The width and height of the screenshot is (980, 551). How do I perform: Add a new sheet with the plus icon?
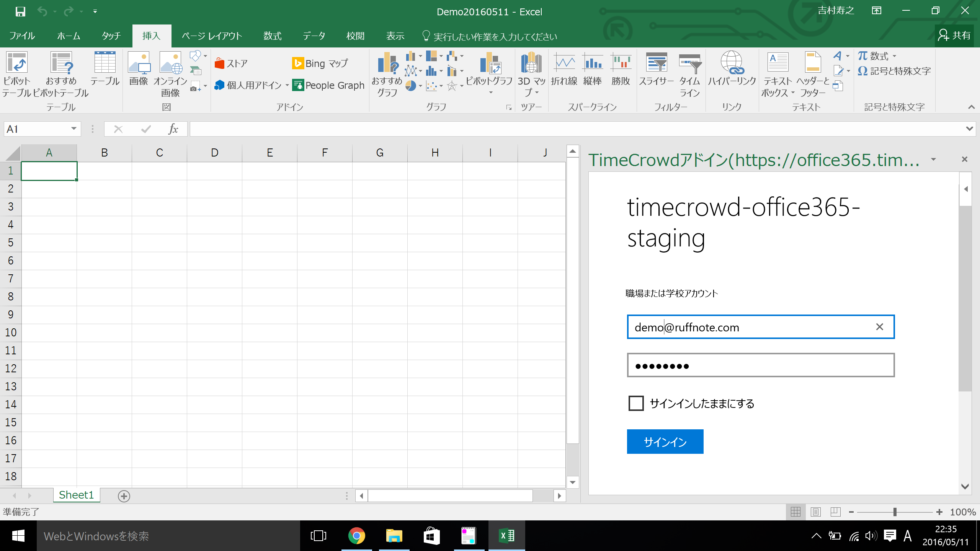[124, 496]
